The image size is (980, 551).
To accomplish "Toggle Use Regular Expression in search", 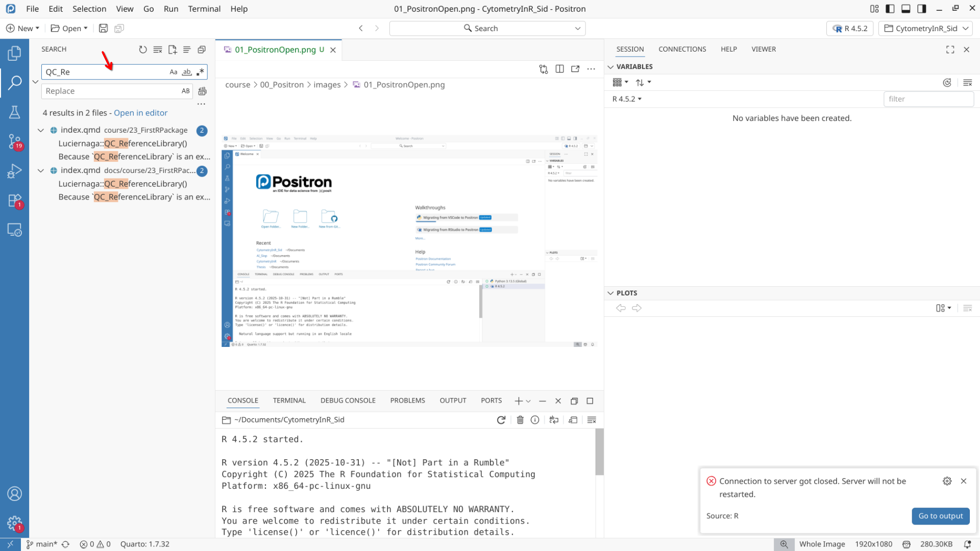I will click(200, 72).
